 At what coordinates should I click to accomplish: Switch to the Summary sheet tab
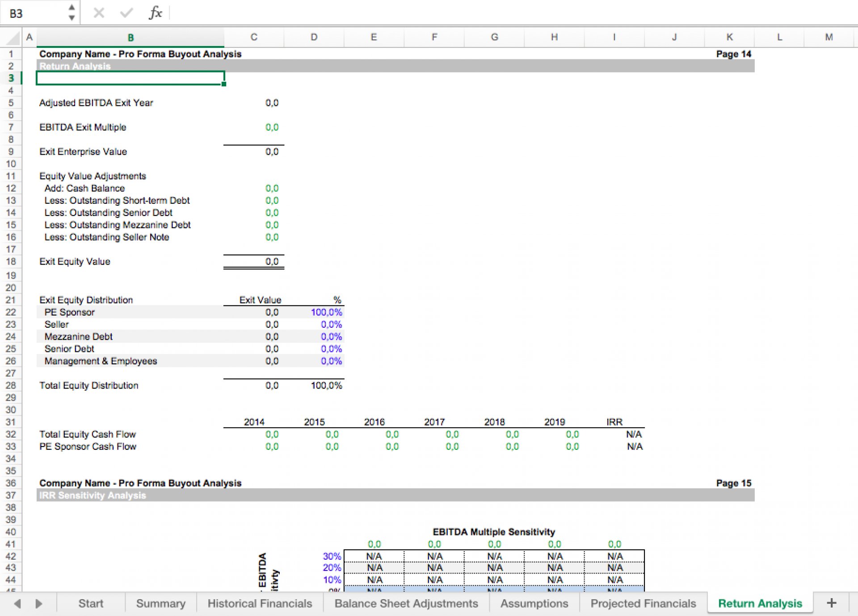pyautogui.click(x=160, y=603)
